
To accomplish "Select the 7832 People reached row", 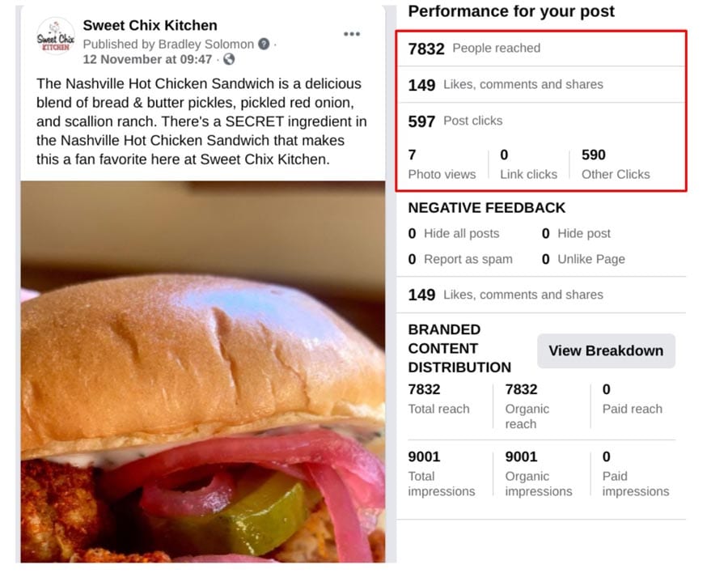I will click(541, 49).
